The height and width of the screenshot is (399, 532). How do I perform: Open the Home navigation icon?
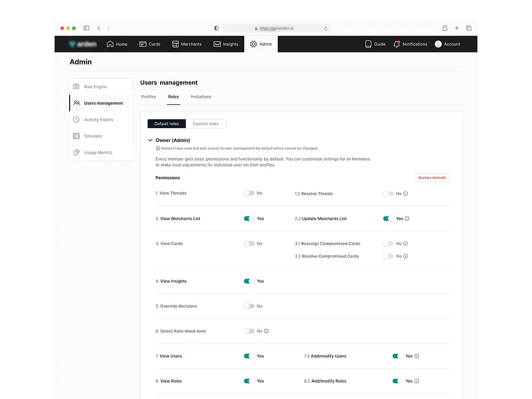[109, 44]
